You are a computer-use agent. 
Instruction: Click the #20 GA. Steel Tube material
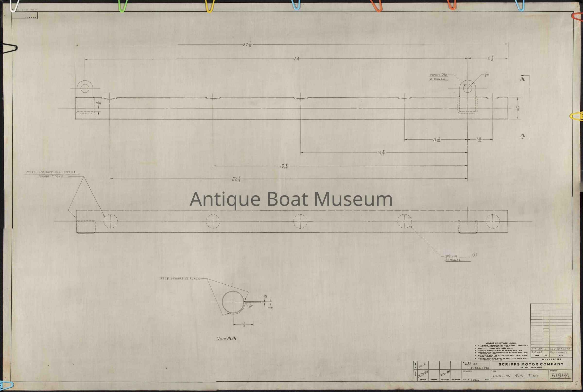[477, 366]
